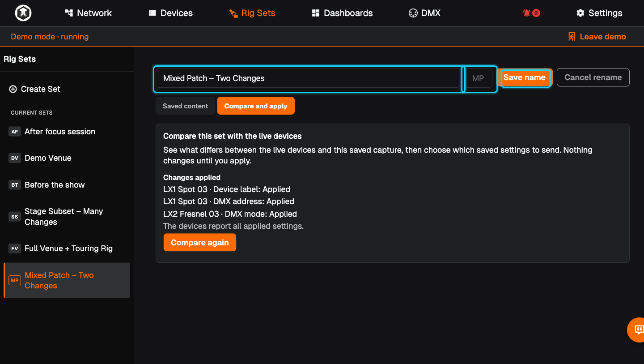Select Mixed Patch – Two Changes set
This screenshot has width=644, height=364.
pyautogui.click(x=67, y=280)
